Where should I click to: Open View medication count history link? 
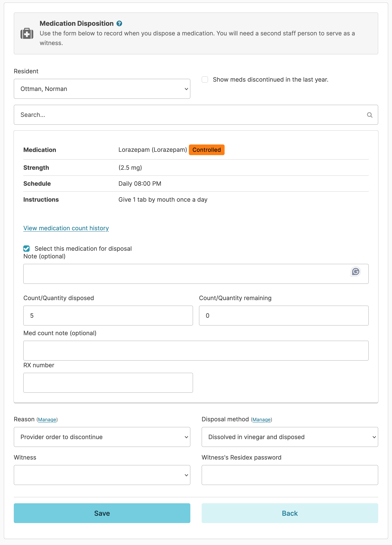tap(66, 228)
